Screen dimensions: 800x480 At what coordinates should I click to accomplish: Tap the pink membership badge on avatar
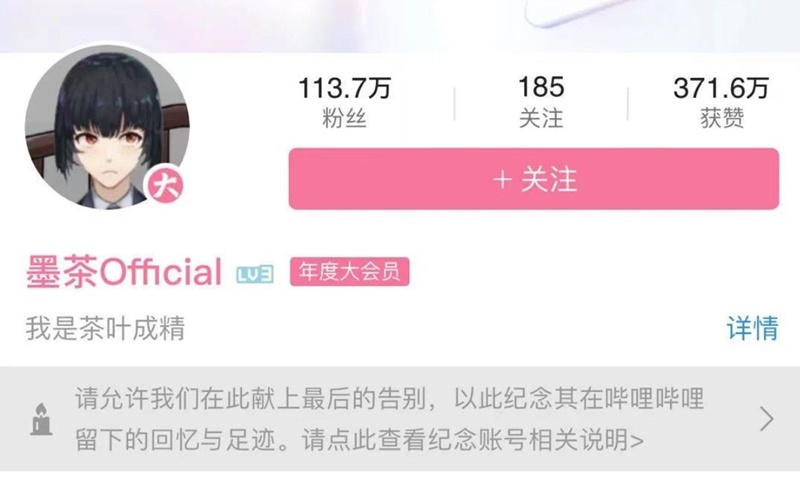[165, 185]
